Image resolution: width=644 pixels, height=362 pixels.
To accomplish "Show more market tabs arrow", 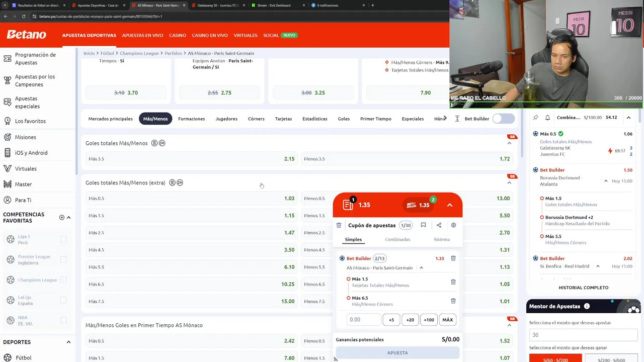I will coord(445,119).
